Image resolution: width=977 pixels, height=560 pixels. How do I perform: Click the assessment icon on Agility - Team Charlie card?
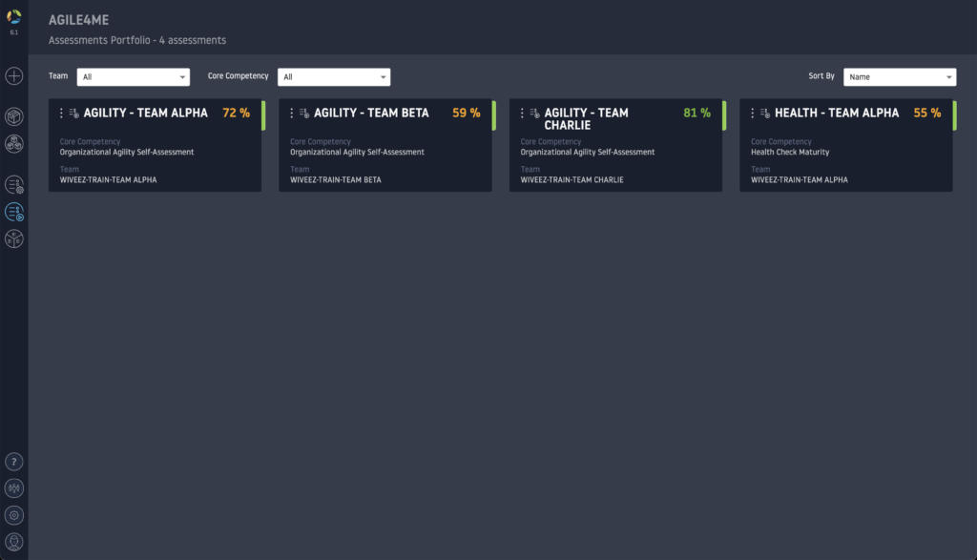pos(534,113)
